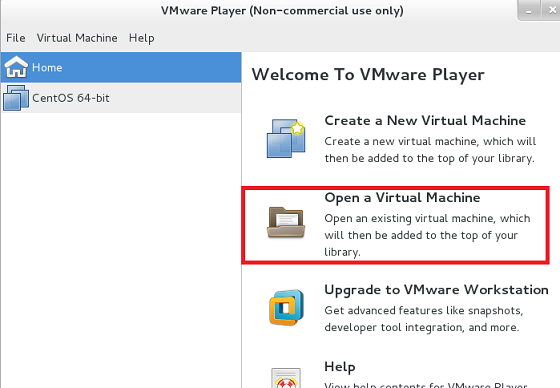The width and height of the screenshot is (560, 388).
Task: Open the Help menu in menu bar
Action: click(142, 38)
